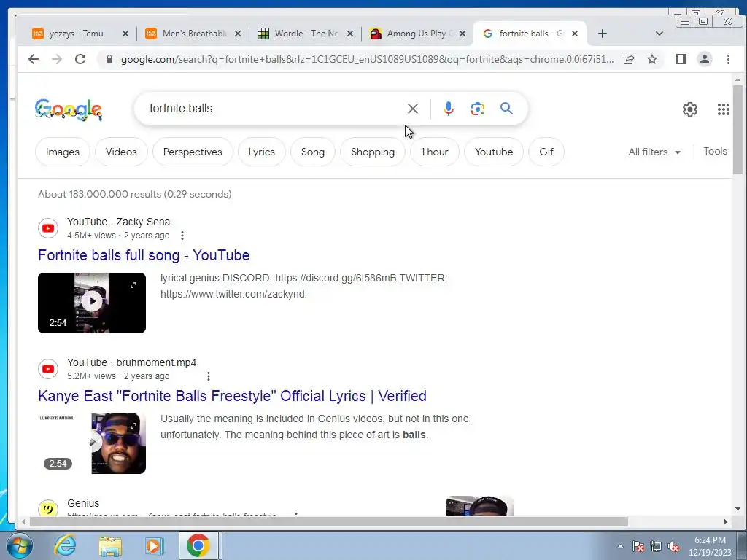
Task: Share this page icon in address bar
Action: pyautogui.click(x=629, y=59)
